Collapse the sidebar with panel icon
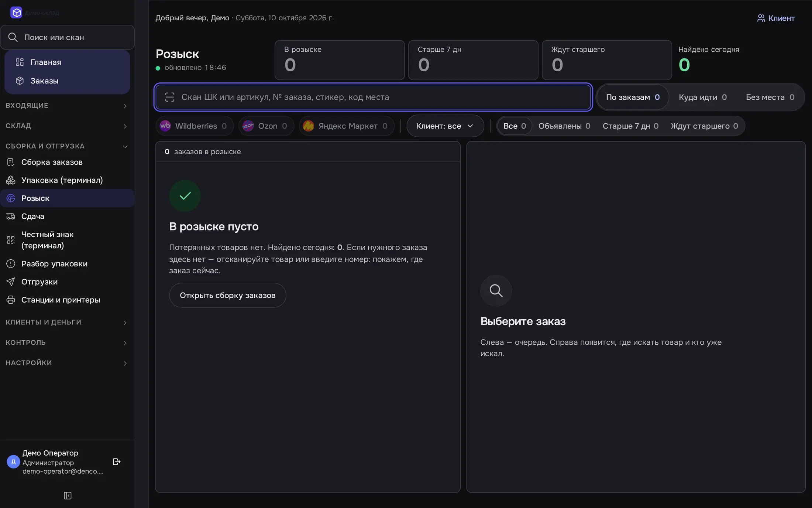This screenshot has height=508, width=812. [x=68, y=496]
